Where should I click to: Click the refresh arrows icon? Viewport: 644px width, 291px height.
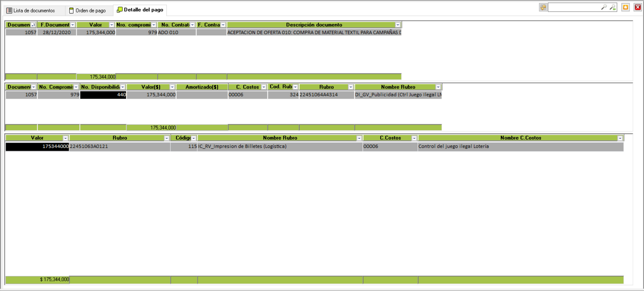pos(543,7)
